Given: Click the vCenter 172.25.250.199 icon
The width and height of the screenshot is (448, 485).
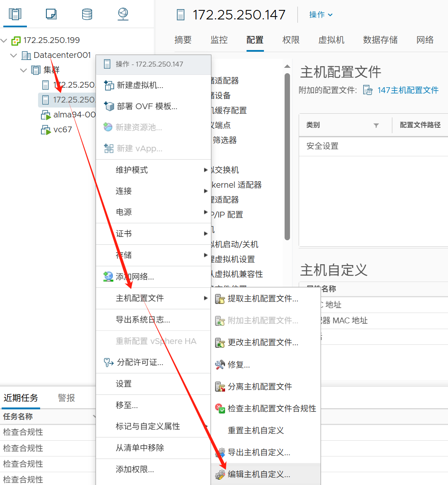Looking at the screenshot, I should coord(16,41).
